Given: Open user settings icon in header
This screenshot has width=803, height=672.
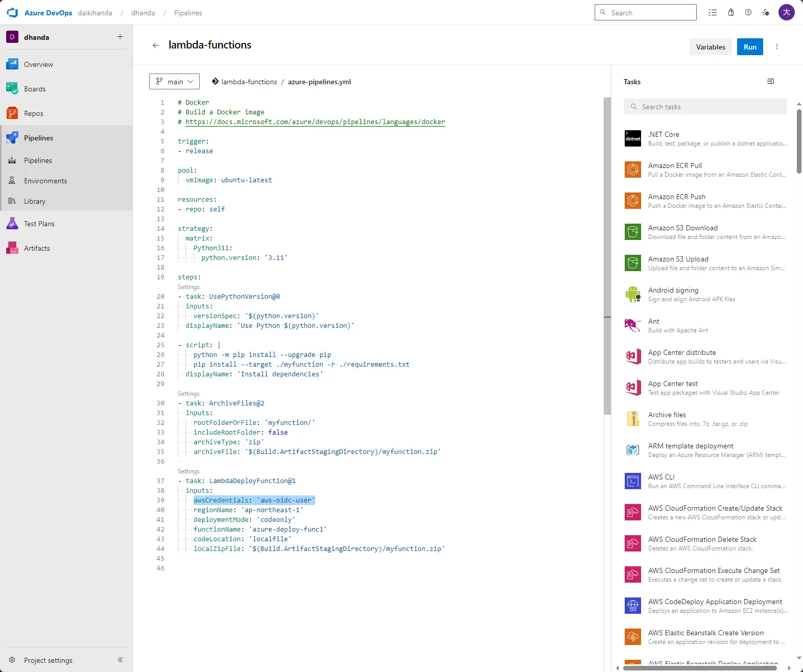Looking at the screenshot, I should click(x=766, y=13).
